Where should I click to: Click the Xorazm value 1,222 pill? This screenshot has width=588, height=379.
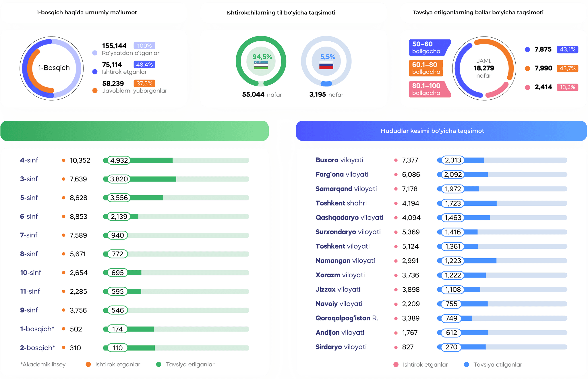pos(453,275)
